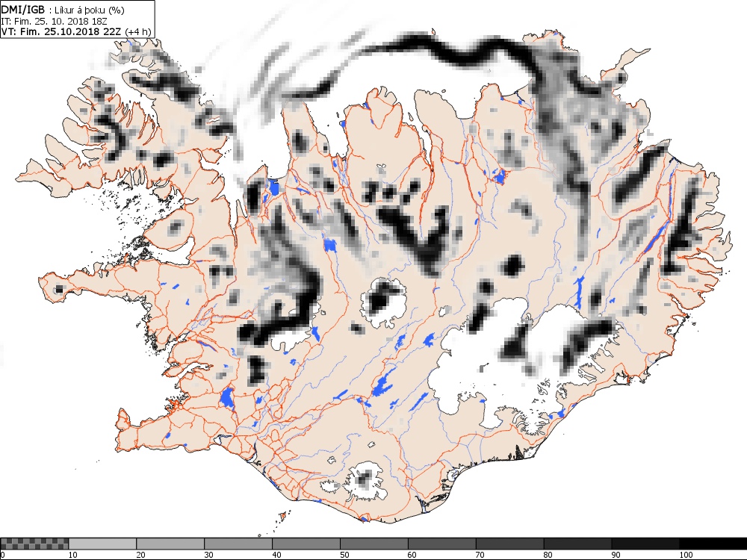Click the 'VT: Fim. 25.10.2018 22Z' valid time
This screenshot has height=560, width=747.
[61, 31]
